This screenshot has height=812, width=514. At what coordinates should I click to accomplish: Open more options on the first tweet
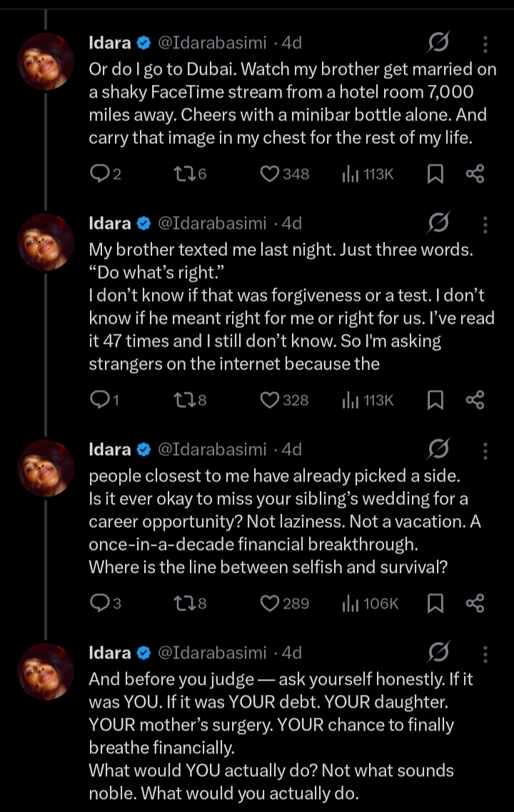pyautogui.click(x=485, y=44)
